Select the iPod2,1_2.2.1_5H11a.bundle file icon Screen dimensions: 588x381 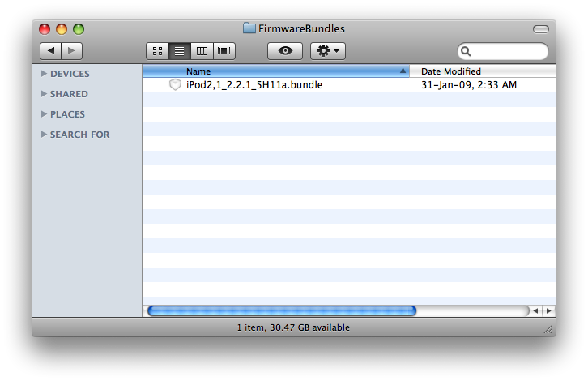coord(175,85)
